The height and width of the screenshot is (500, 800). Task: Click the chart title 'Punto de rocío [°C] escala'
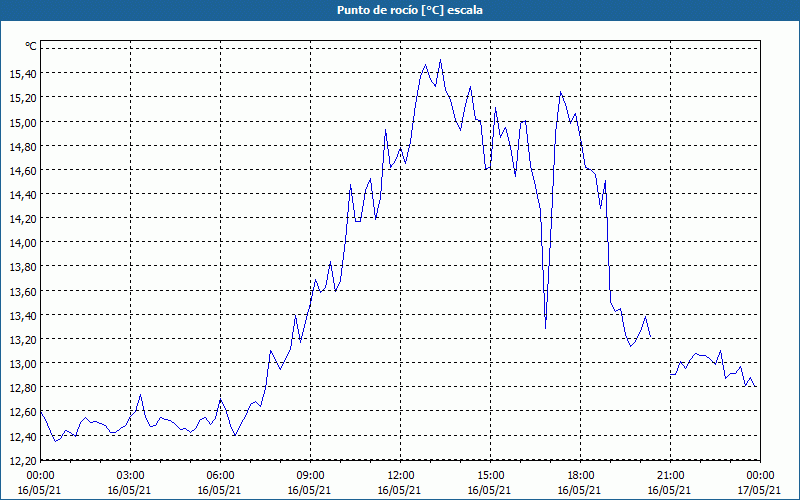[410, 10]
